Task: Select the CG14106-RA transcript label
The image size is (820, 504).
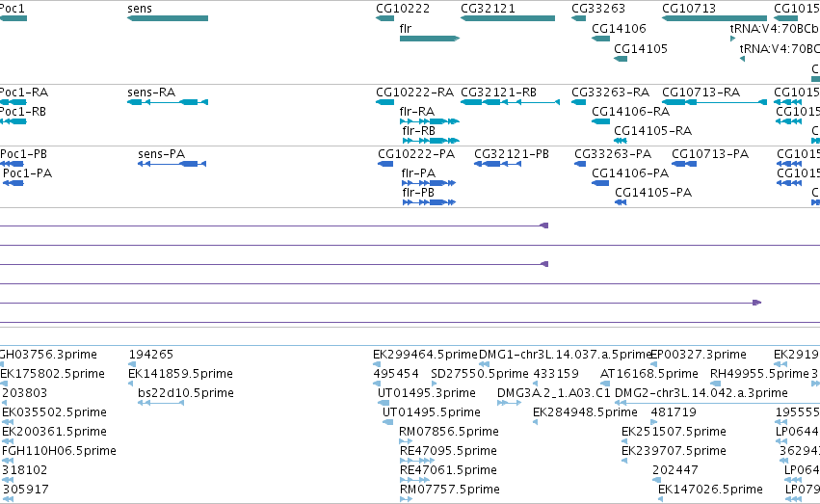Action: click(x=631, y=112)
